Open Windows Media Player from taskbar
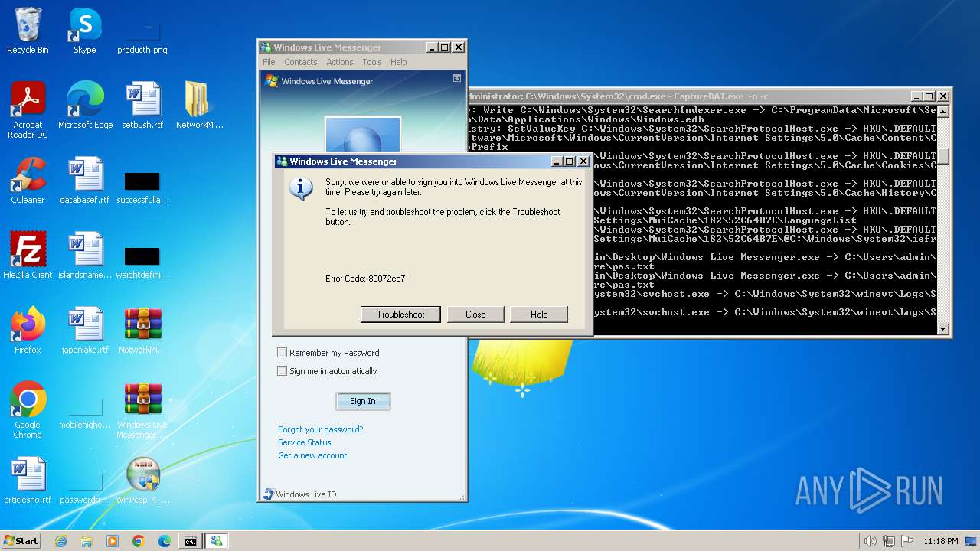The height and width of the screenshot is (551, 980). point(113,541)
